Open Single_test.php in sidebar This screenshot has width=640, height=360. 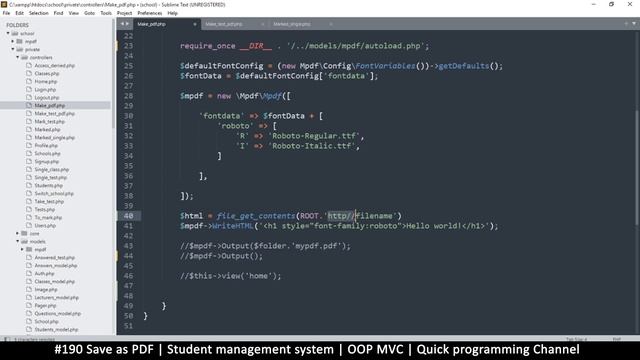point(51,178)
